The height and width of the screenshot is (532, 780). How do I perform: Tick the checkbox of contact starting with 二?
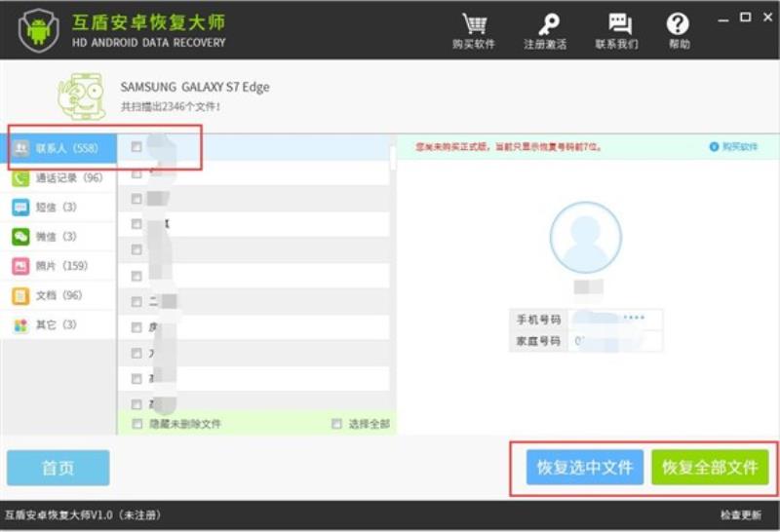pos(136,302)
